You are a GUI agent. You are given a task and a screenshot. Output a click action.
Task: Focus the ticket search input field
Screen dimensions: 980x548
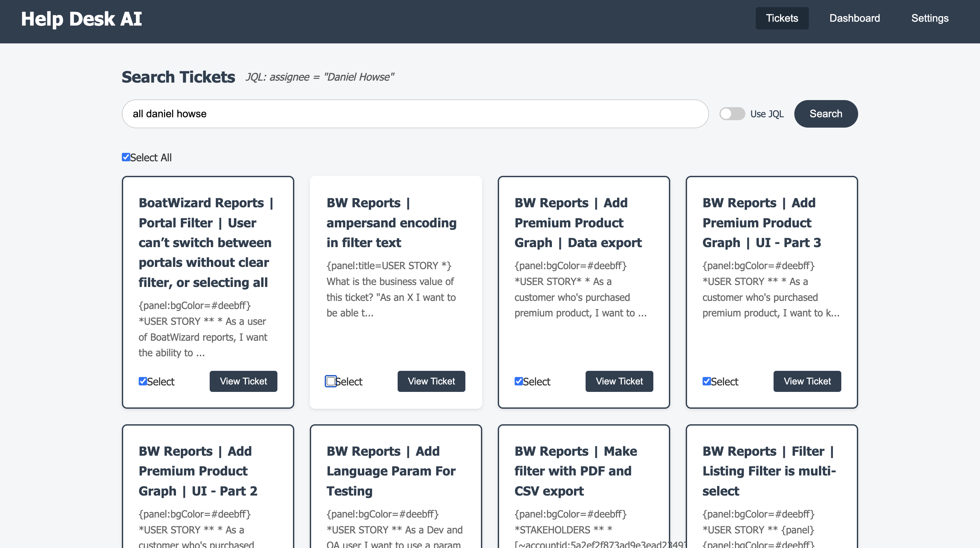coord(415,114)
